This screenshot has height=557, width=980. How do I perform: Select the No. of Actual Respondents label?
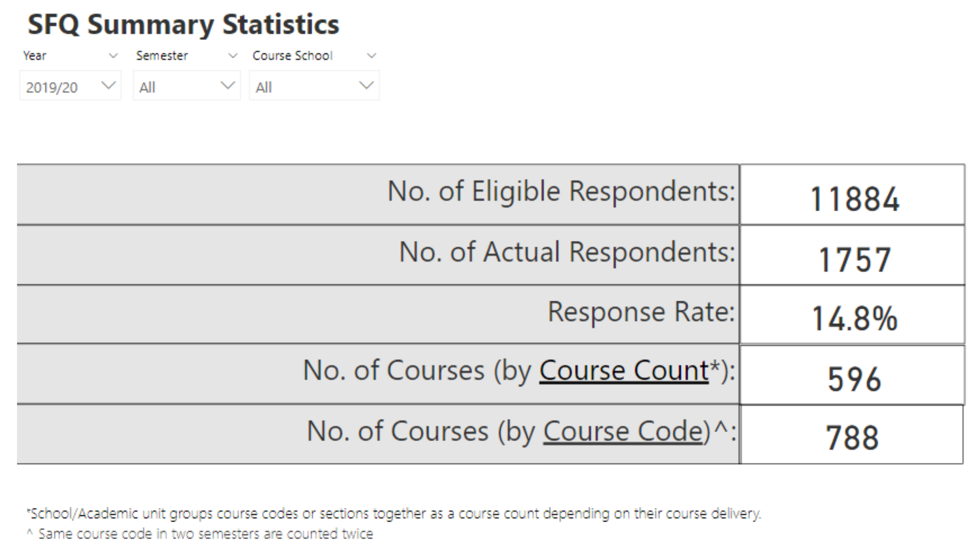tap(567, 252)
